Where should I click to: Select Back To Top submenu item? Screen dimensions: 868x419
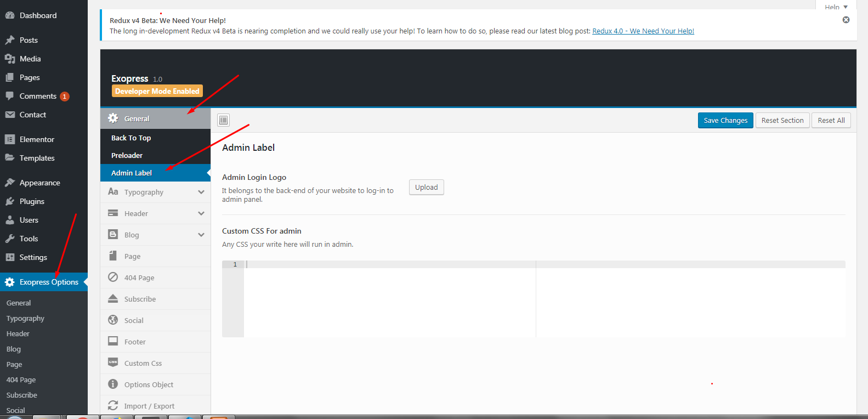point(131,138)
